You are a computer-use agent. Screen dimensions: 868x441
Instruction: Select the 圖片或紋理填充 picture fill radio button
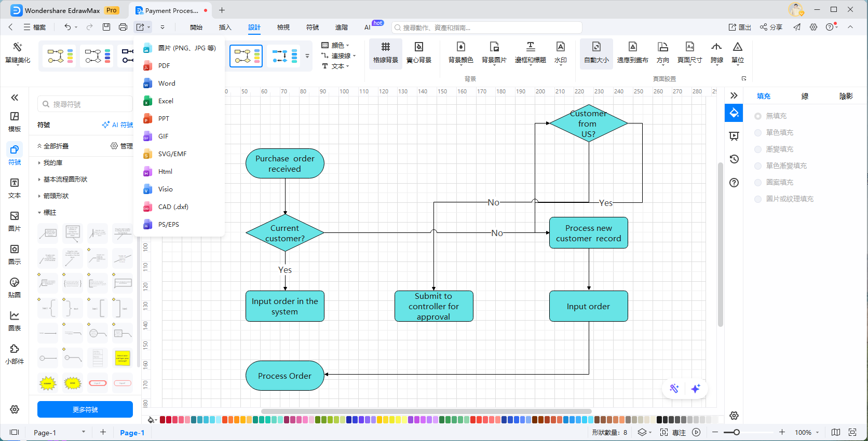(x=758, y=199)
